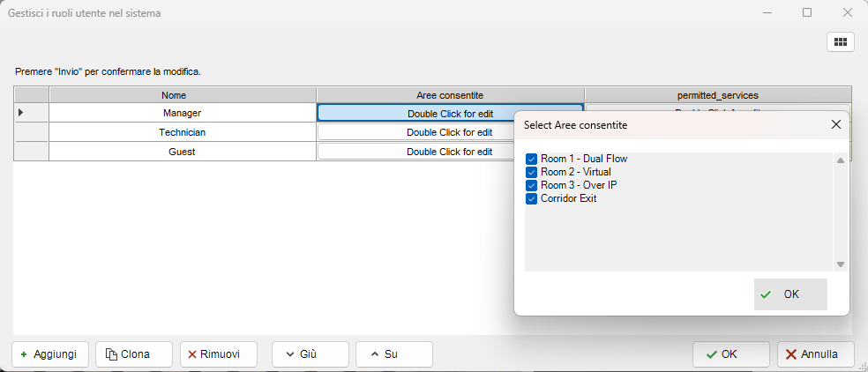The height and width of the screenshot is (372, 868).
Task: Click the grid view icon at top right
Action: [x=840, y=41]
